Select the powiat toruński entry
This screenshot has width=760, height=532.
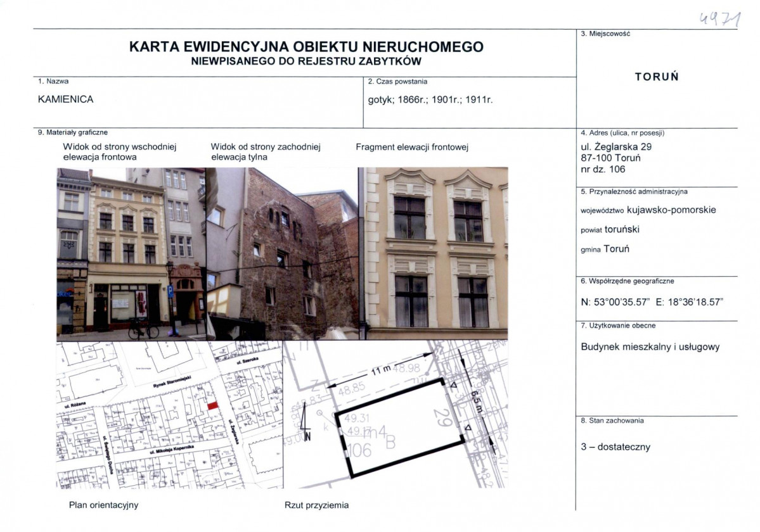(609, 229)
